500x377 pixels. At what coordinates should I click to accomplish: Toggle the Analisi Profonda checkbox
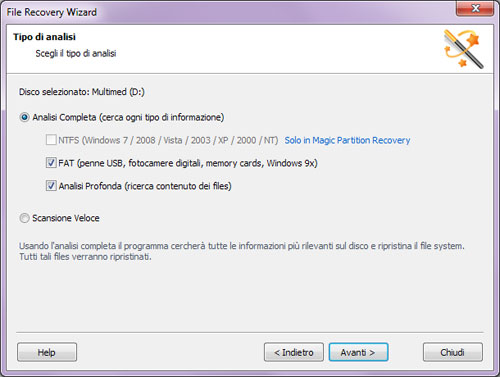[x=51, y=186]
